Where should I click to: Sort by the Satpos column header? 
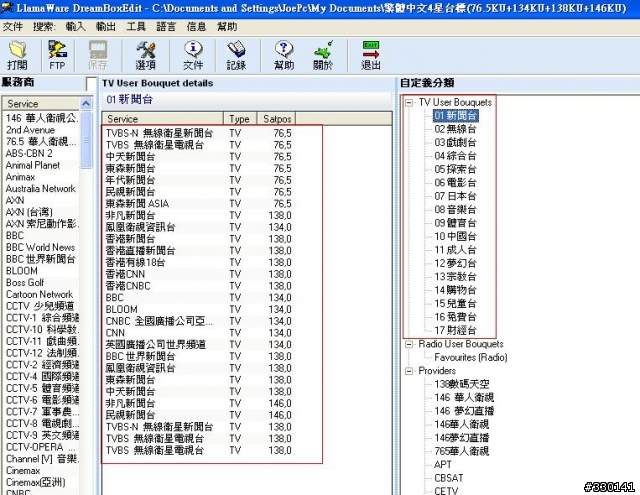[x=277, y=119]
